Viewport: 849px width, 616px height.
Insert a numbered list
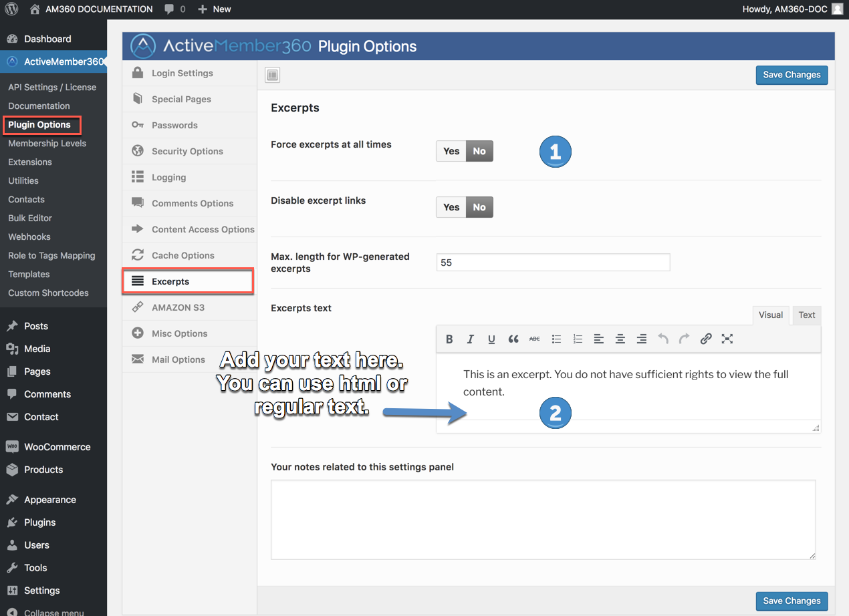578,339
